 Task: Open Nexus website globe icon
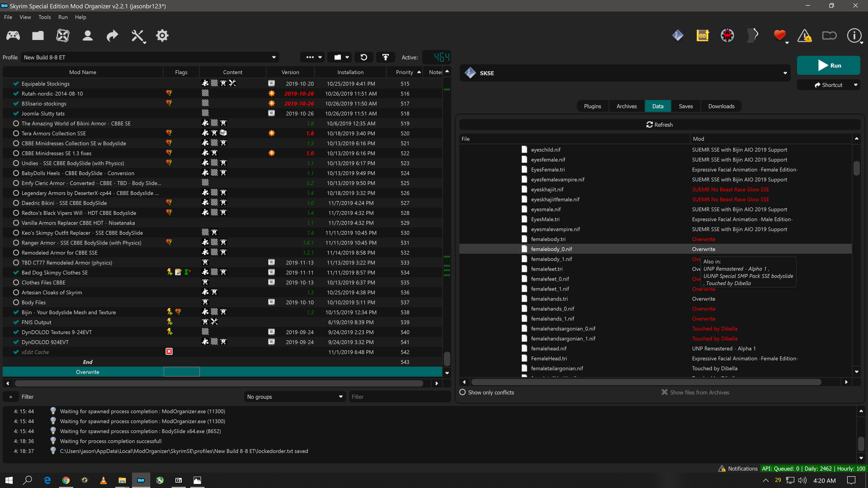click(x=63, y=36)
